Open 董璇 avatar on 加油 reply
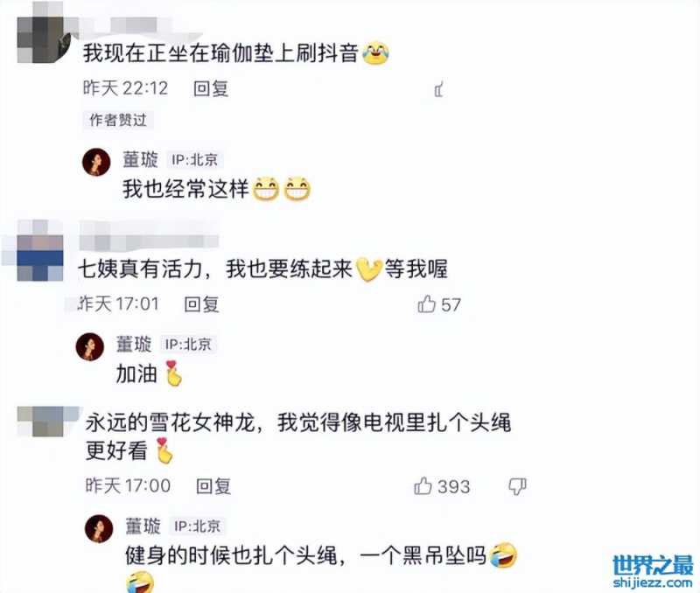This screenshot has width=700, height=593. pos(90,346)
